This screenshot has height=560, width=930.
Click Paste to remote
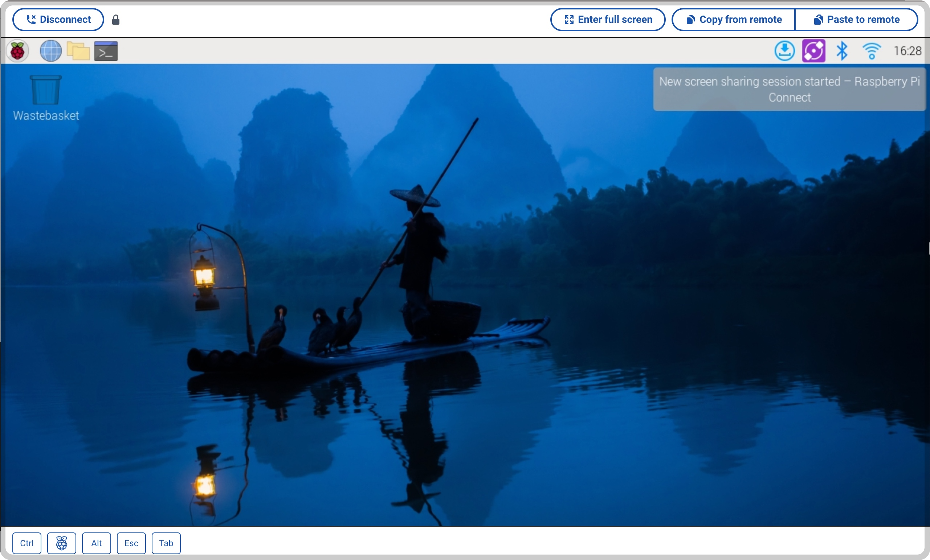[856, 20]
